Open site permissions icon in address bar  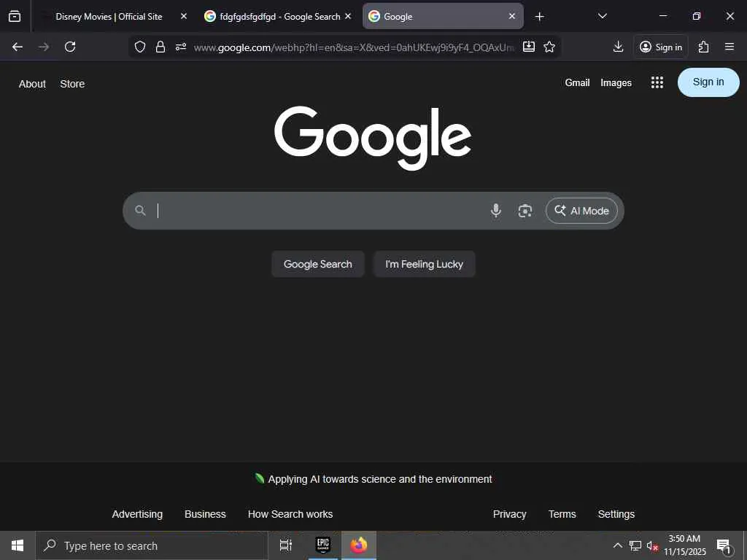point(181,47)
